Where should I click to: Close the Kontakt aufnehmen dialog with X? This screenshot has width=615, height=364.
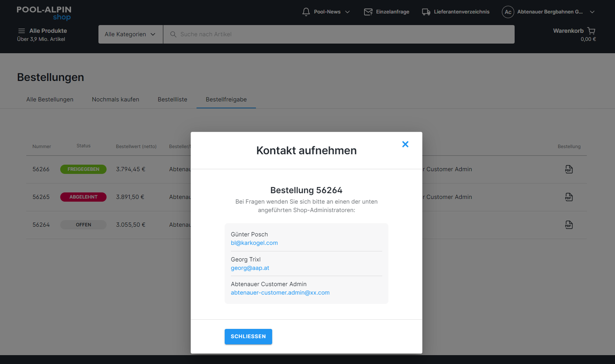pyautogui.click(x=405, y=144)
